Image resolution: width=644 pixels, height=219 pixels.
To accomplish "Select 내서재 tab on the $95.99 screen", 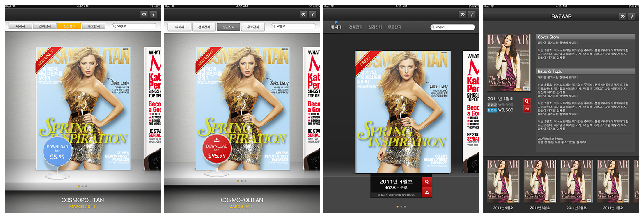I will click(180, 27).
